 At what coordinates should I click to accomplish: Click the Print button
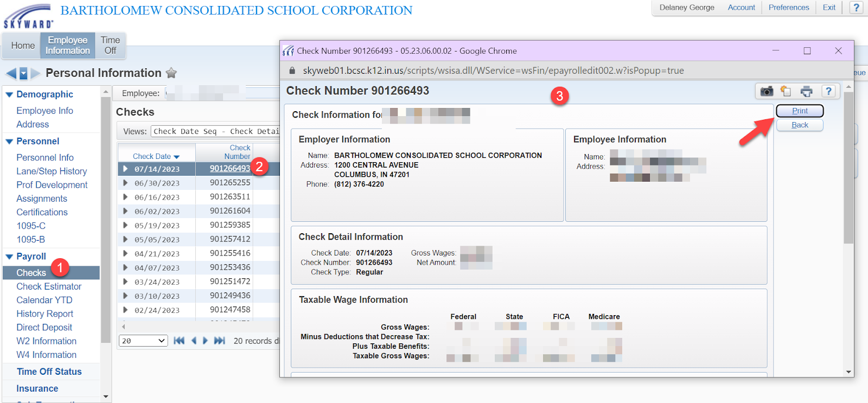800,111
